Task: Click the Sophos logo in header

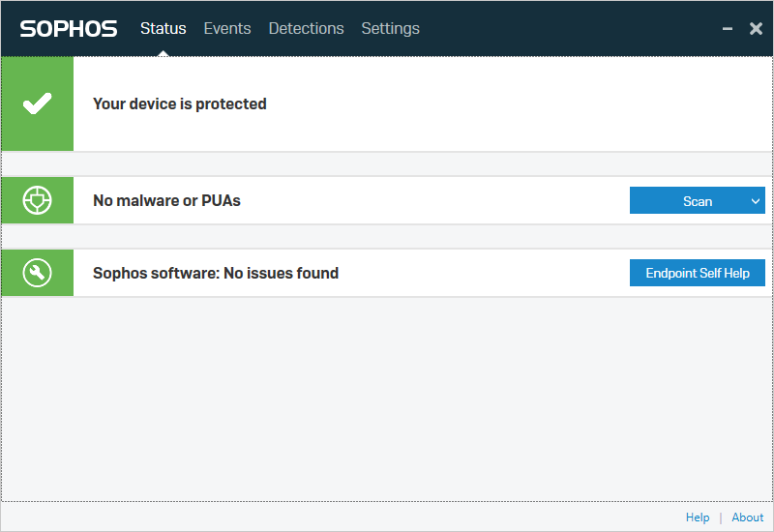Action: tap(69, 29)
